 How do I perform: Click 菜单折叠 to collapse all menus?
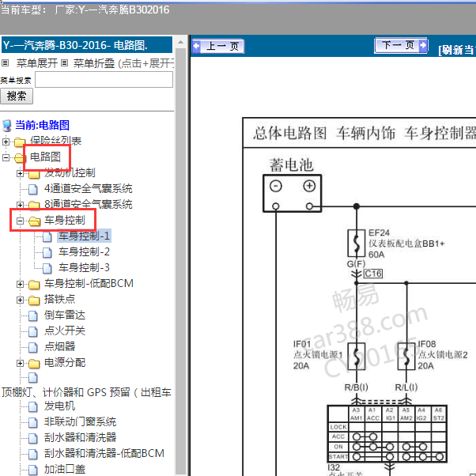pos(94,63)
